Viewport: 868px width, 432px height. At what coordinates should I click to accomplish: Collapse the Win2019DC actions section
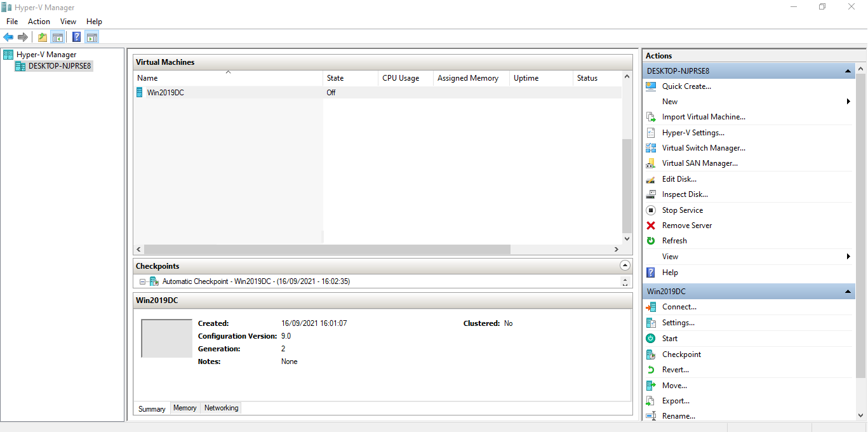[x=848, y=292]
